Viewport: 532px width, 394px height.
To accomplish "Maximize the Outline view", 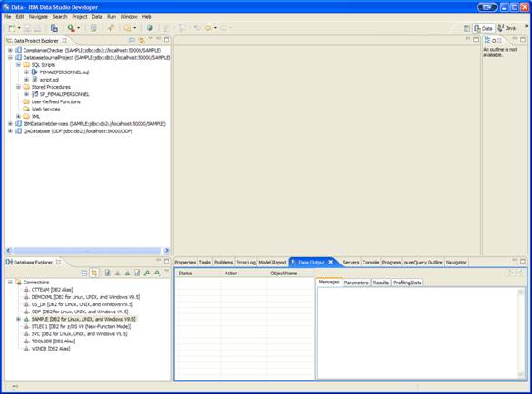I will [x=523, y=40].
